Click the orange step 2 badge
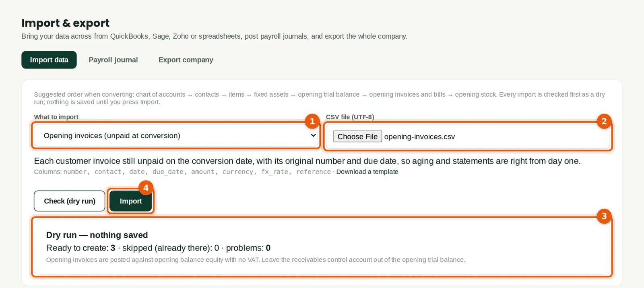The height and width of the screenshot is (288, 644). (x=604, y=121)
